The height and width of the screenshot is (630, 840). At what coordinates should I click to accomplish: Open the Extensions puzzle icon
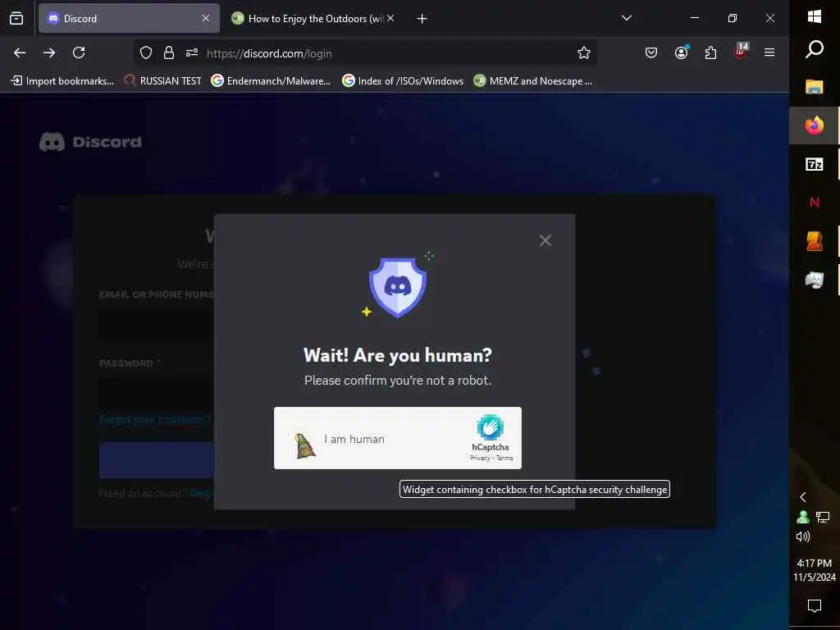pos(710,52)
